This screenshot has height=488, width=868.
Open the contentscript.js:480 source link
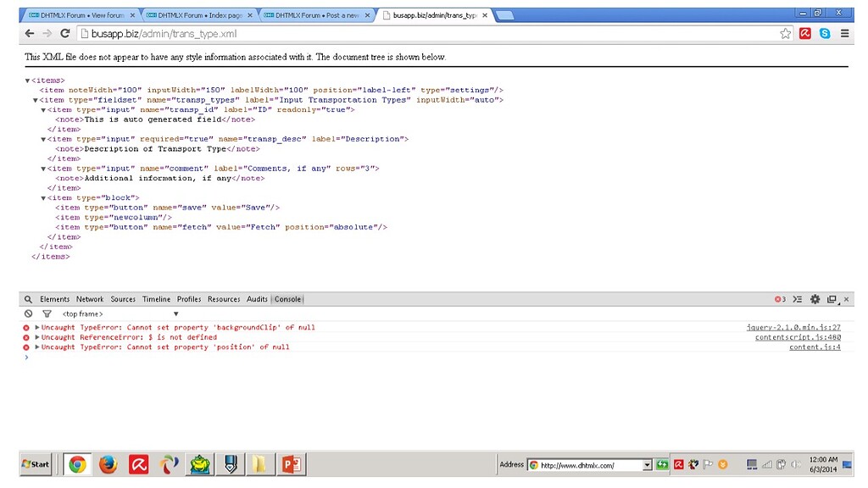[x=798, y=337]
